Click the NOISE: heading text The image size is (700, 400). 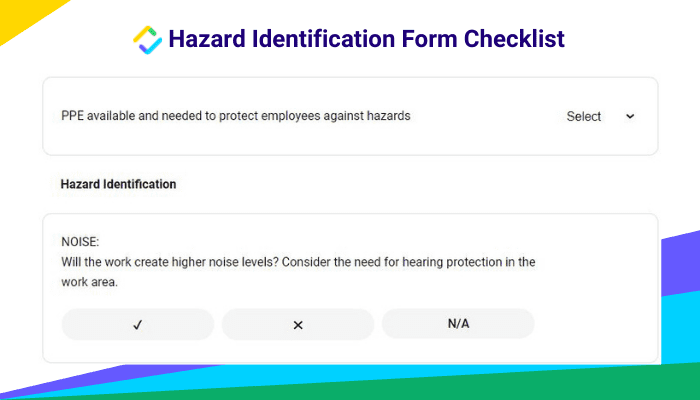pos(80,242)
